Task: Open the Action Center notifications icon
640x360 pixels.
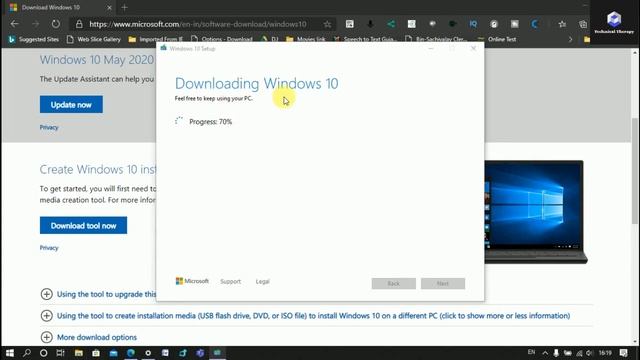Action: (624, 353)
